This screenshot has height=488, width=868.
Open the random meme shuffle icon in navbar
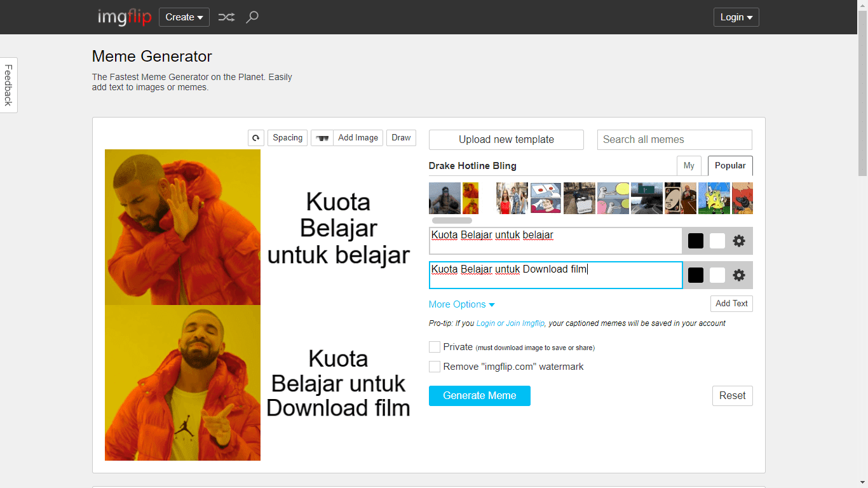(226, 17)
